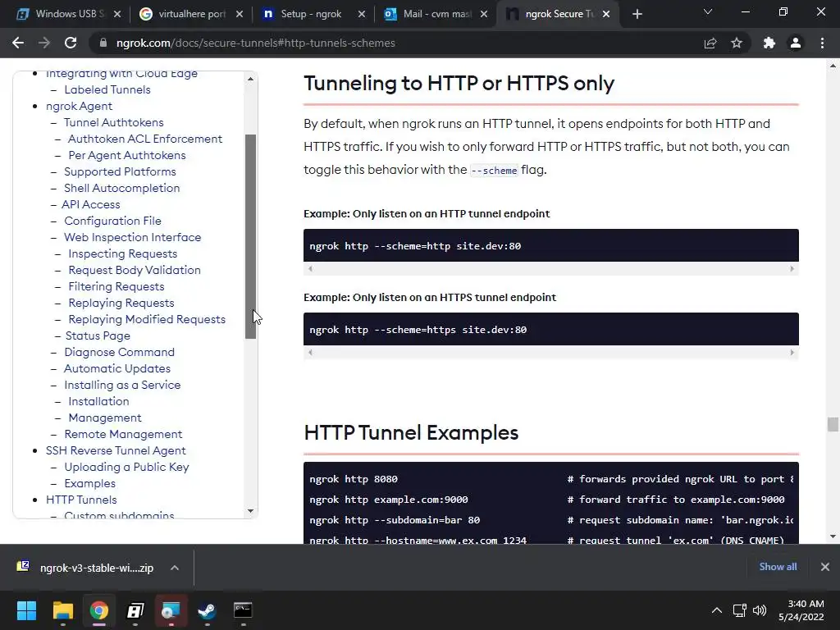The height and width of the screenshot is (630, 840).
Task: Open Diagnose Command link
Action: tap(119, 353)
